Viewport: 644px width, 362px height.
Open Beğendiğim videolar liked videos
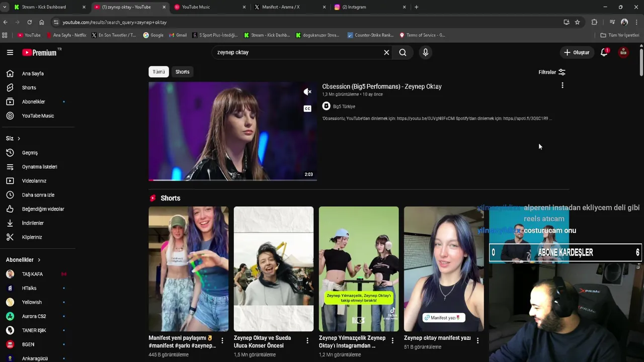click(43, 209)
